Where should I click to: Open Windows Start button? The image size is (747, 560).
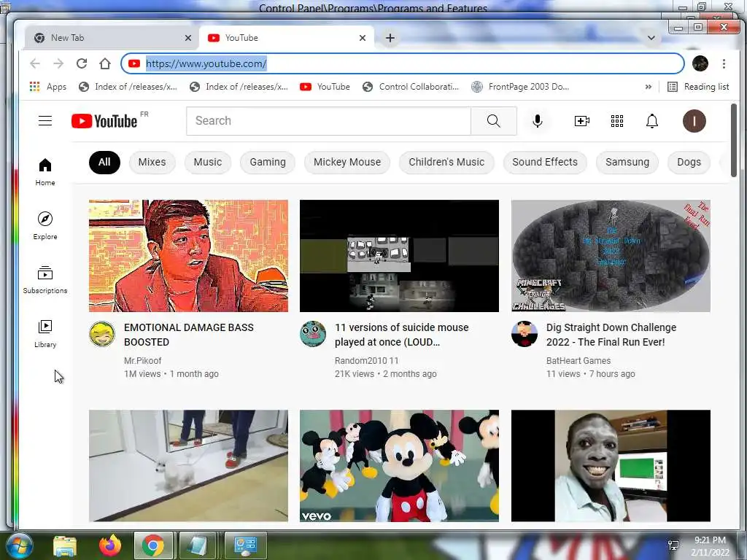(19, 545)
